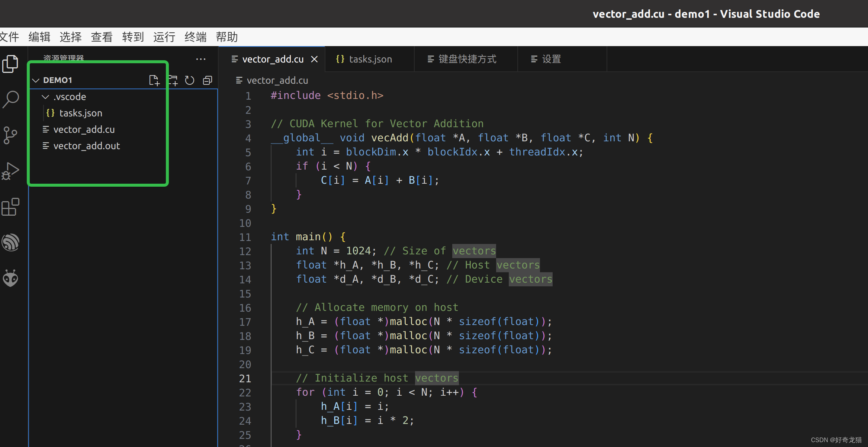Open the PlatformIO alien icon view
The height and width of the screenshot is (447, 868).
tap(10, 278)
